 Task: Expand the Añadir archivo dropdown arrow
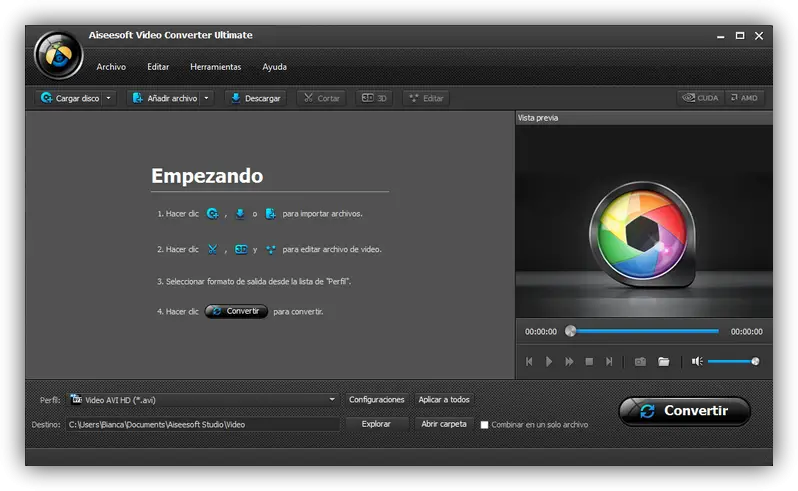click(x=207, y=98)
